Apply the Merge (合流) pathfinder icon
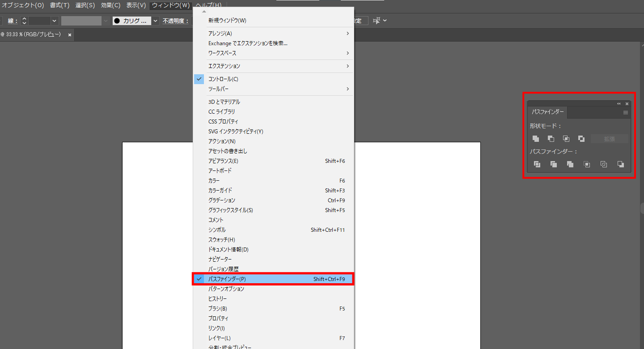 tap(570, 164)
